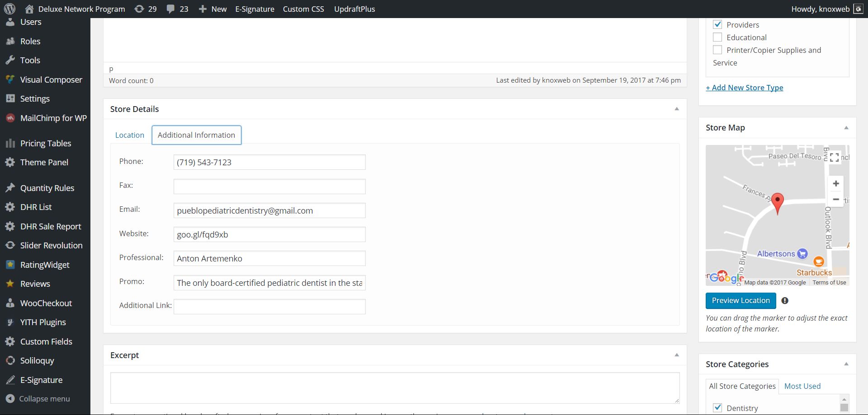Screen dimensions: 868x415
Task: Click the Additional Link field
Action: click(x=269, y=307)
